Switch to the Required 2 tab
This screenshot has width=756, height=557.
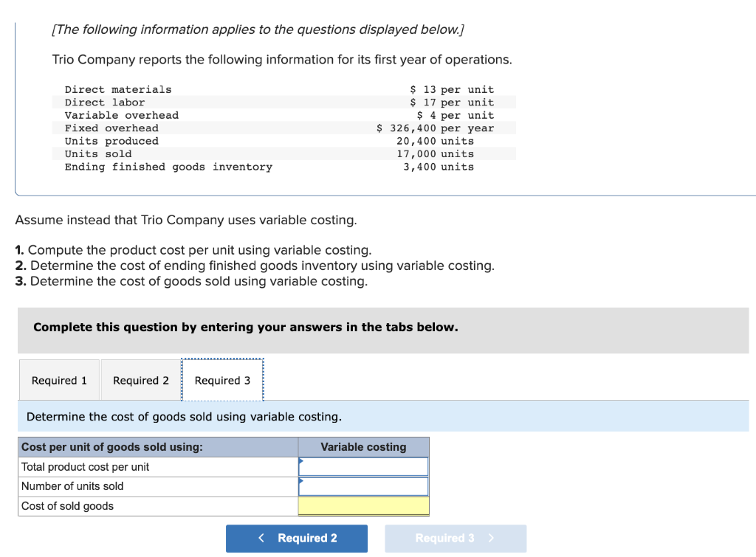point(140,379)
